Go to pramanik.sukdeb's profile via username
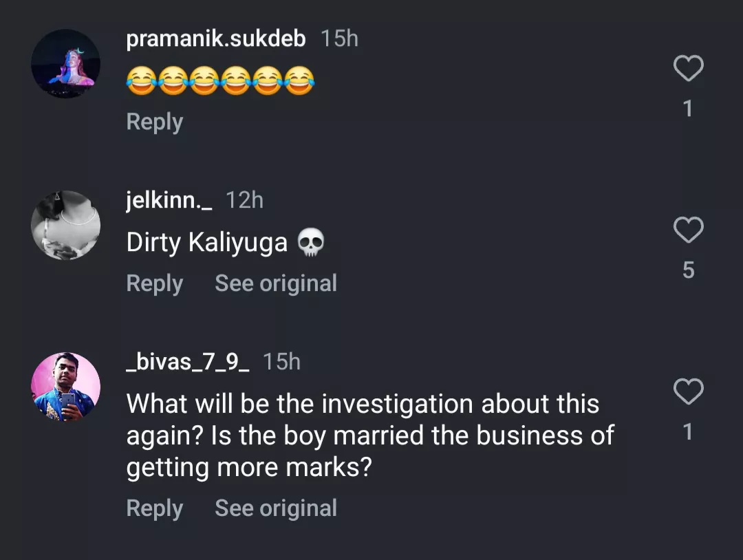Image resolution: width=743 pixels, height=560 pixels. pos(215,39)
